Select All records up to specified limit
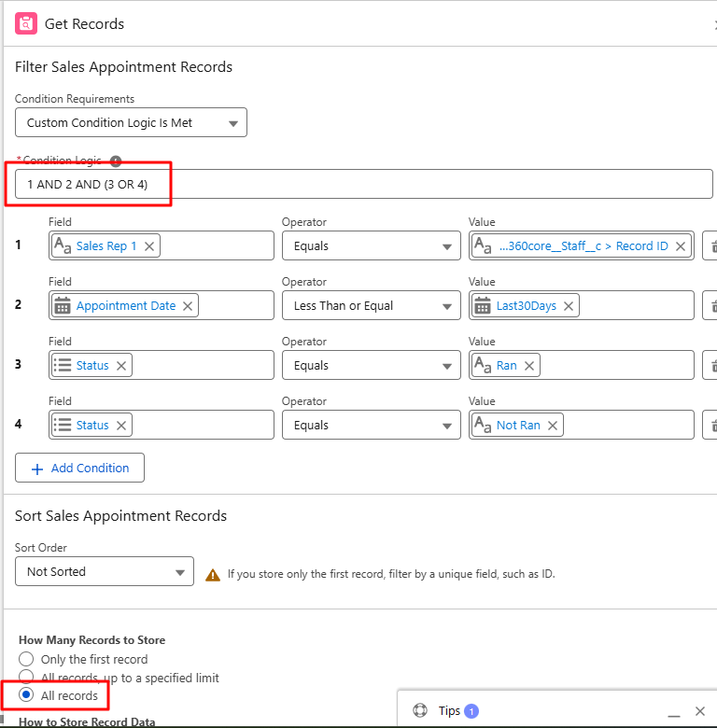717x728 pixels. pos(26,676)
